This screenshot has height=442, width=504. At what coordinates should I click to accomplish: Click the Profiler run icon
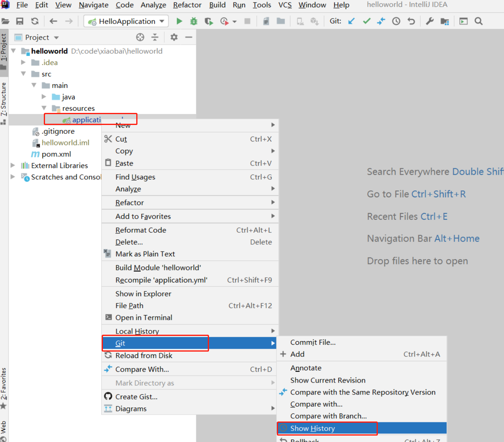tap(224, 21)
